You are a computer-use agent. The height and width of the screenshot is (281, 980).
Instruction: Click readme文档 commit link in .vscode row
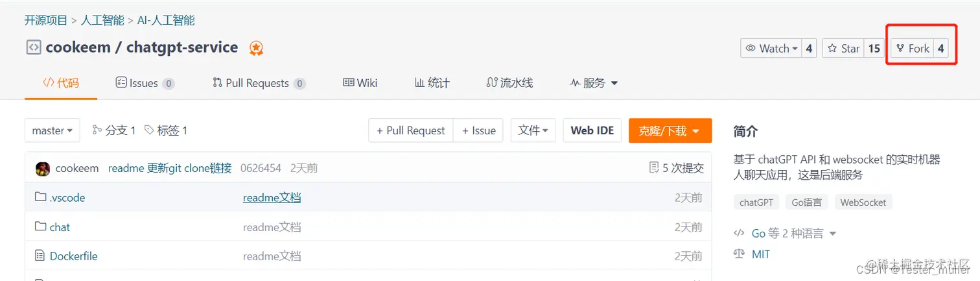[x=272, y=197]
